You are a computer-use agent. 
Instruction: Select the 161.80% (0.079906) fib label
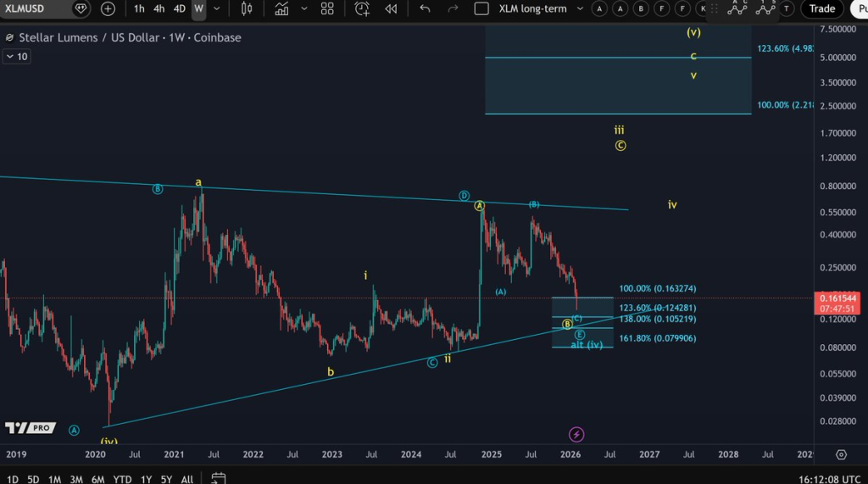(x=658, y=338)
